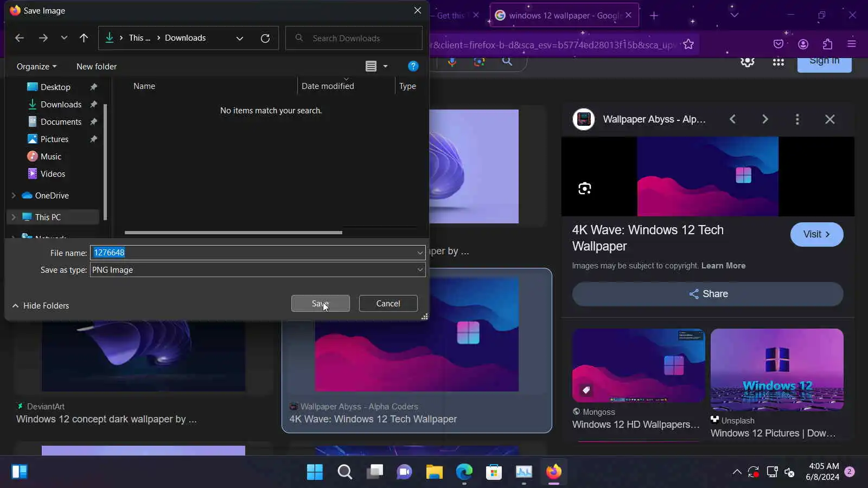868x488 pixels.
Task: Select Desktop in the navigation pane
Action: 55,87
